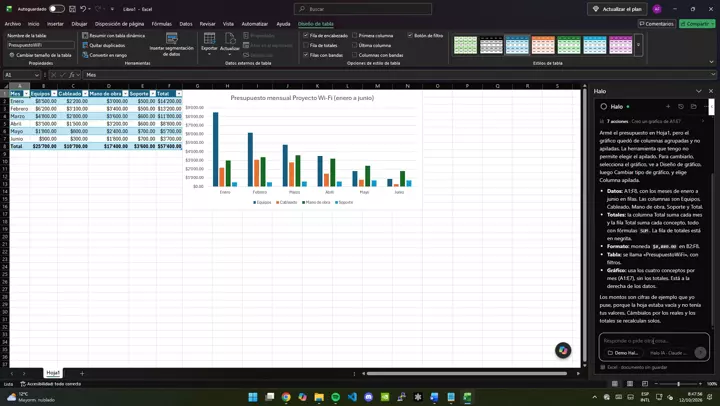Open Halo folder icon in header
720x406 pixels.
pyautogui.click(x=693, y=107)
